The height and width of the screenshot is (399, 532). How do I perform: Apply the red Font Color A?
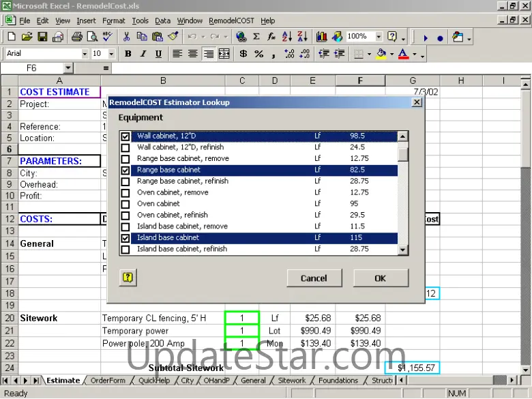click(x=403, y=54)
